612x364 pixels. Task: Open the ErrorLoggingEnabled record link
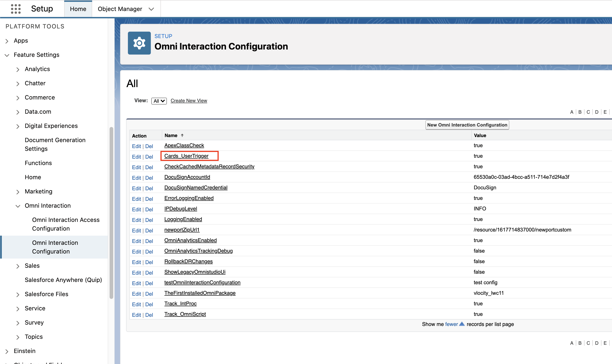(x=189, y=198)
